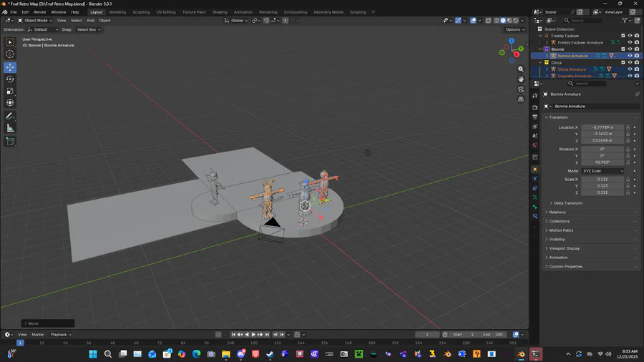Open the timeline Playback popover
Viewport: 644px width, 362px height.
click(x=61, y=335)
